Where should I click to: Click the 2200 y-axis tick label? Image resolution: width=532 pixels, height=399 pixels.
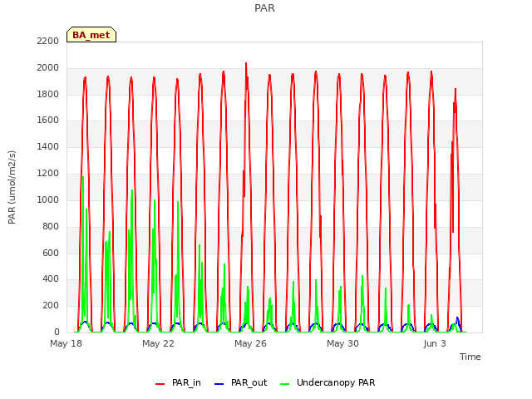tap(48, 42)
